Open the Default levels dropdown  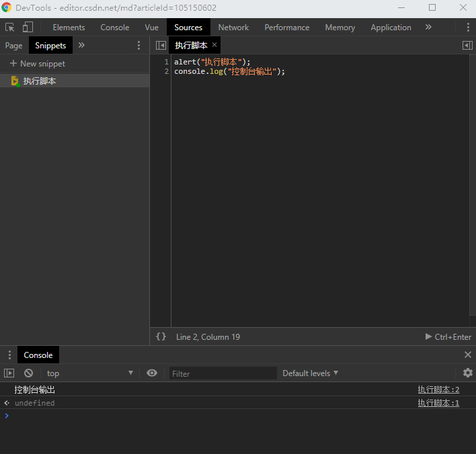point(310,373)
